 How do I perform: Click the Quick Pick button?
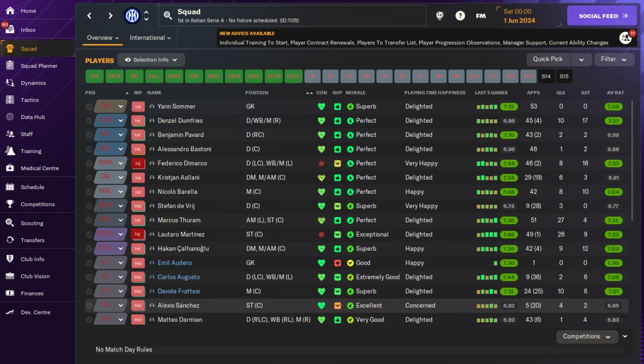pos(548,59)
